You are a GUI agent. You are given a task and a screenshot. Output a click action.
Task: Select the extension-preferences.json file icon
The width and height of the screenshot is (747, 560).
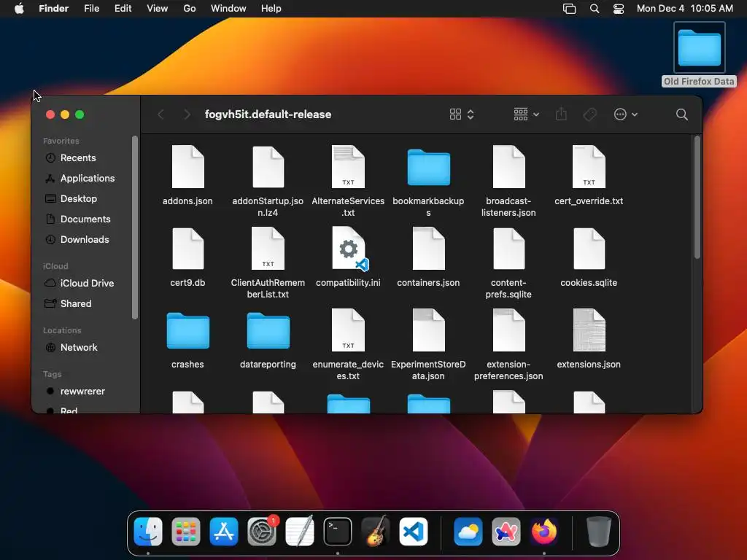508,330
